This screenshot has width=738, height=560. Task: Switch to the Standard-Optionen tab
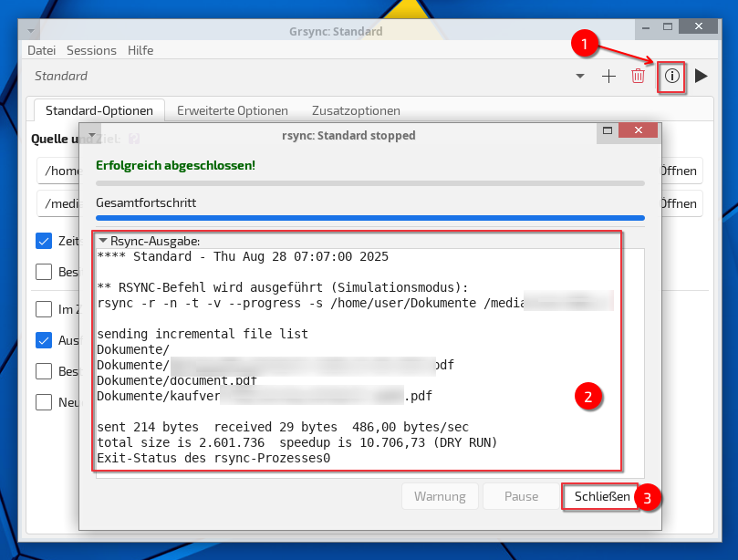click(99, 110)
